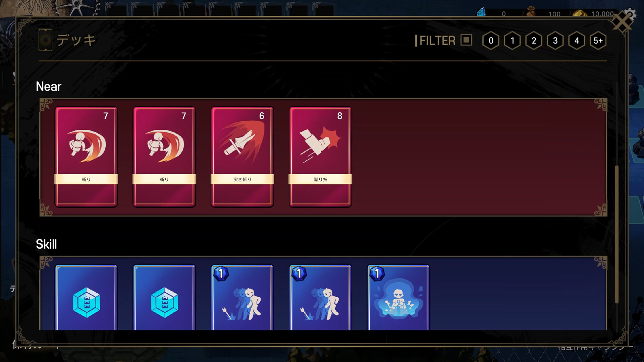644x362 pixels.
Task: Click the deck list vertical scrollbar
Action: (x=616, y=234)
